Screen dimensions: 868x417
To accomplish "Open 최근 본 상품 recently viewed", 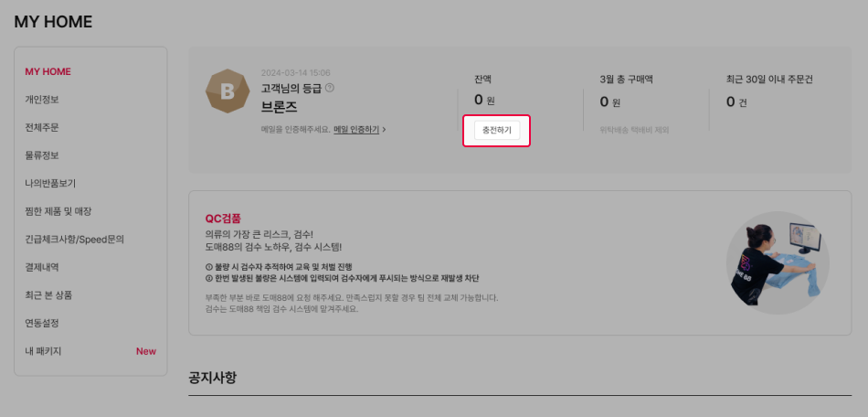I will point(48,295).
